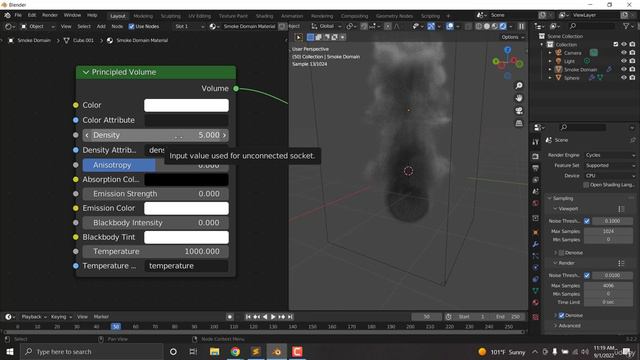Switch perspective/orthographic with the grid icon

pyautogui.click(x=519, y=123)
